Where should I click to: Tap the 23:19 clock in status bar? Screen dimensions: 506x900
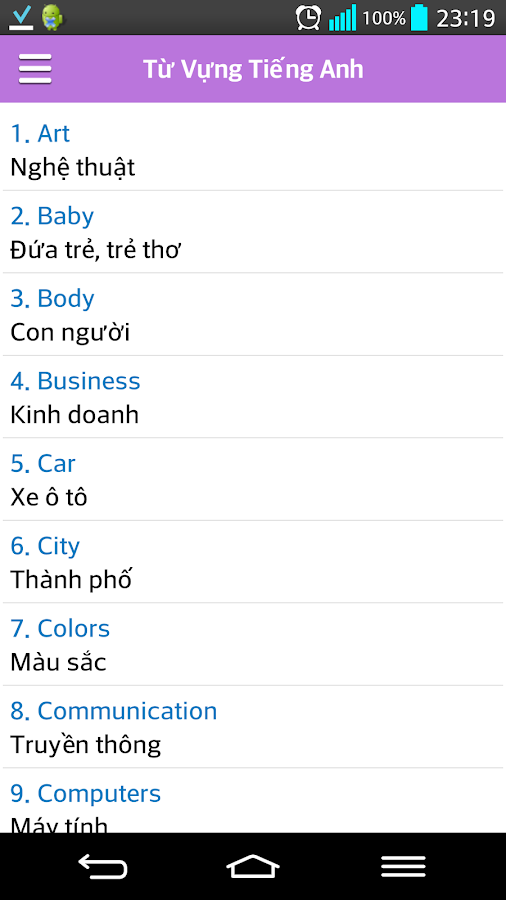coord(466,18)
